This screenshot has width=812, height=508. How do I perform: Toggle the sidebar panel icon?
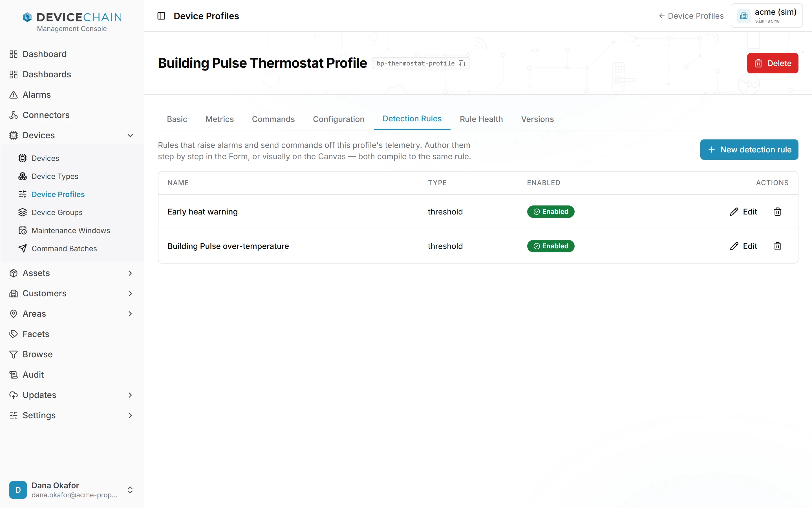161,16
